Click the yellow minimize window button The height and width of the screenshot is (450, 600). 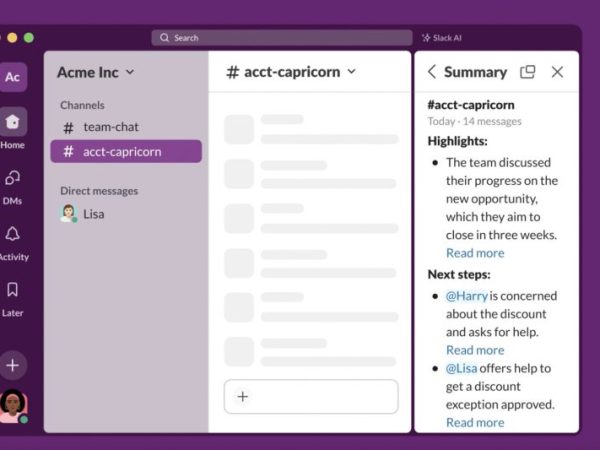[x=12, y=38]
